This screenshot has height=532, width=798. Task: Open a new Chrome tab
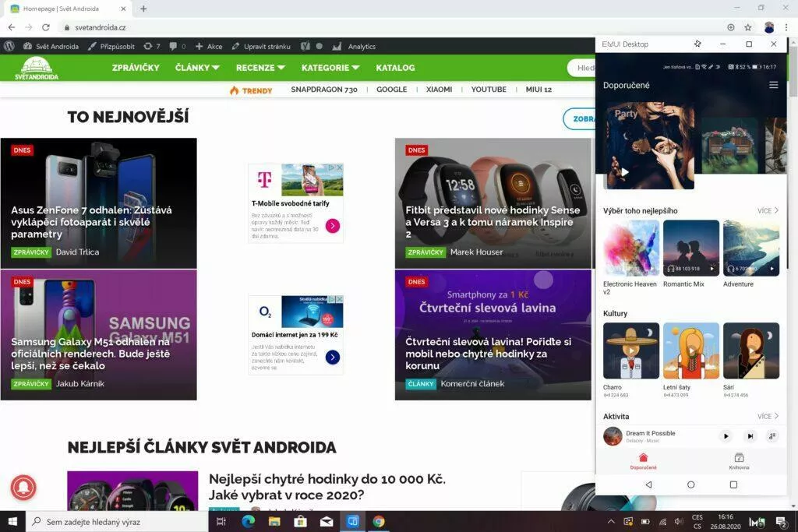click(x=143, y=9)
